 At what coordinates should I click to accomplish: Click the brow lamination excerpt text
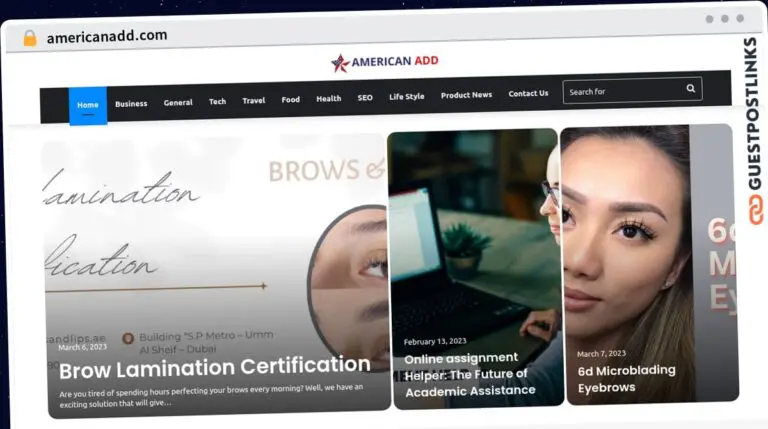pyautogui.click(x=211, y=395)
